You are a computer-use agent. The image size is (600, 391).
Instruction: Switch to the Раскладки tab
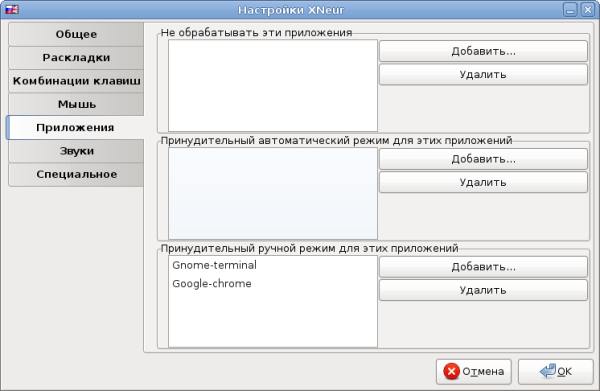click(76, 58)
